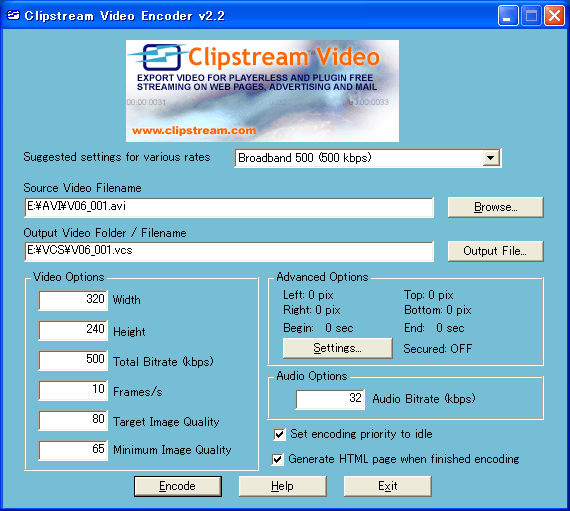Screen dimensions: 570x511
Task: Open Help
Action: click(282, 486)
